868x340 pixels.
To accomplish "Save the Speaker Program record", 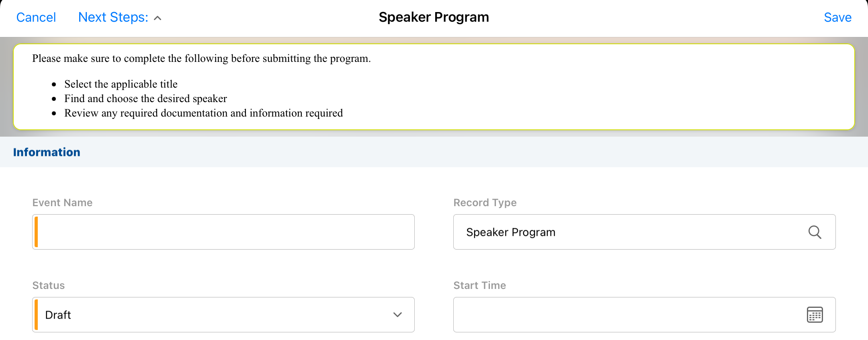I will coord(837,17).
